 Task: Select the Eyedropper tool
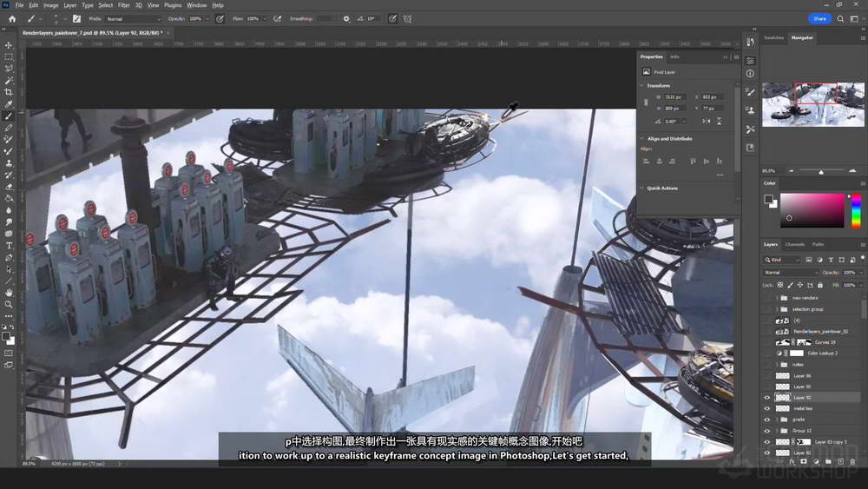click(9, 104)
